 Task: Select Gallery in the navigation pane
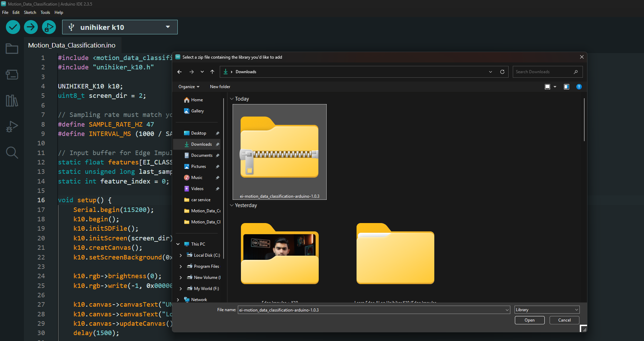click(x=197, y=111)
